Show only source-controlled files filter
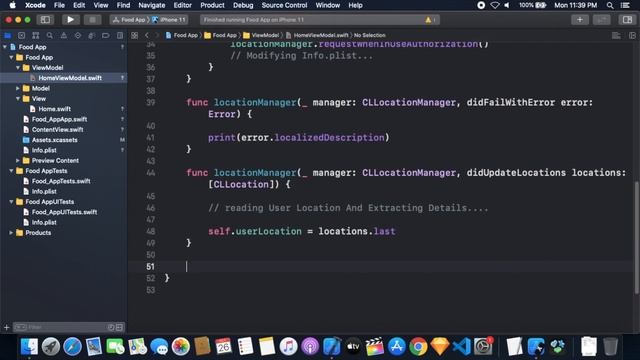 click(119, 327)
